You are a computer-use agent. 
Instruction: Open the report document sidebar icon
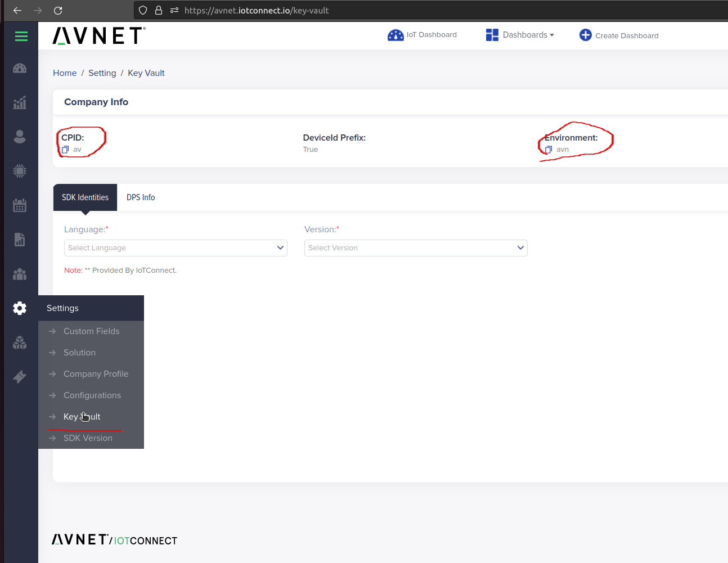tap(20, 240)
